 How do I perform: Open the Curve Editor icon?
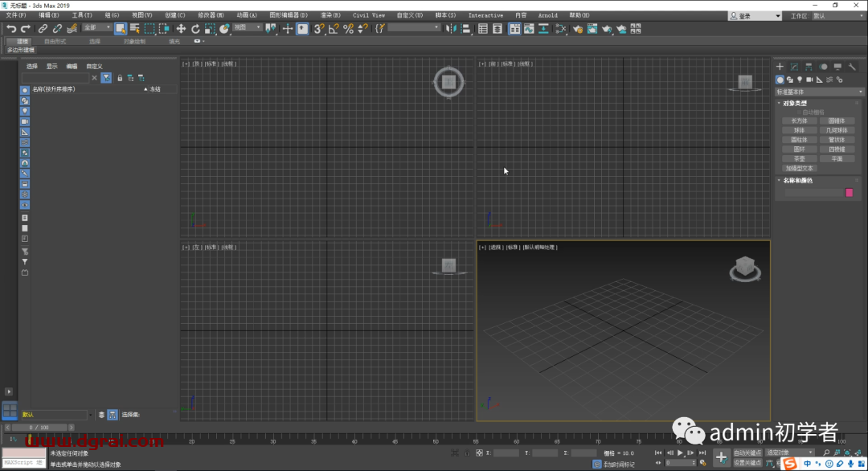pyautogui.click(x=529, y=29)
